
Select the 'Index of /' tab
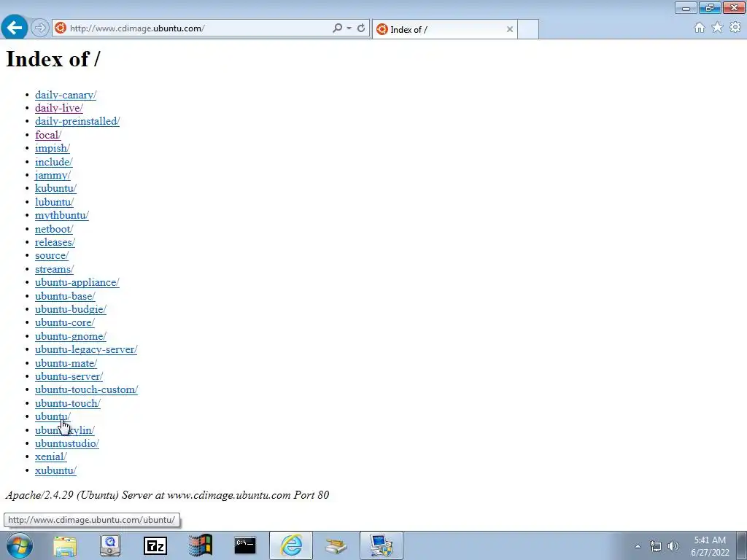click(x=445, y=29)
